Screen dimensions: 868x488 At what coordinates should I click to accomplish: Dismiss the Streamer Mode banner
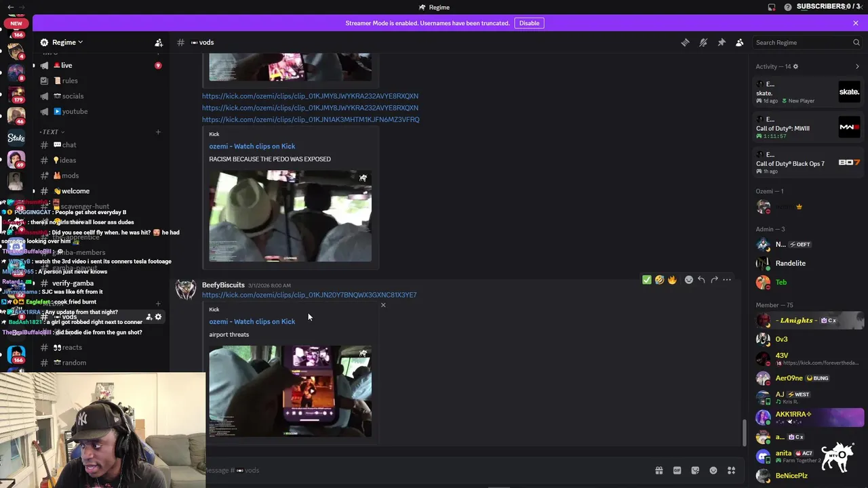point(856,23)
